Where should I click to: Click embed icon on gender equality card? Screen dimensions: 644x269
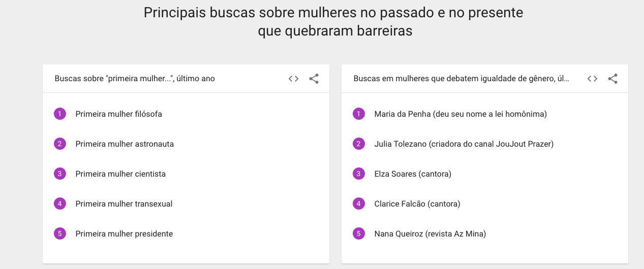tap(592, 79)
